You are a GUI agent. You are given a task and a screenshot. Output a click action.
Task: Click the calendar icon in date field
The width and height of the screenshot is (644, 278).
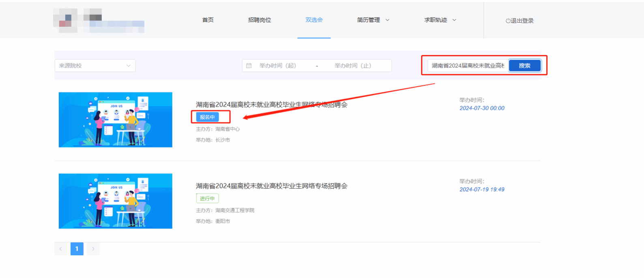[x=249, y=66]
